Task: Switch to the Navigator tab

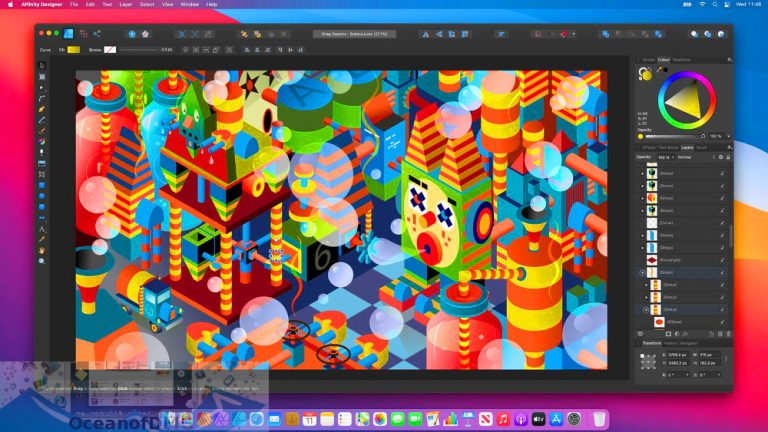Action: coord(689,343)
